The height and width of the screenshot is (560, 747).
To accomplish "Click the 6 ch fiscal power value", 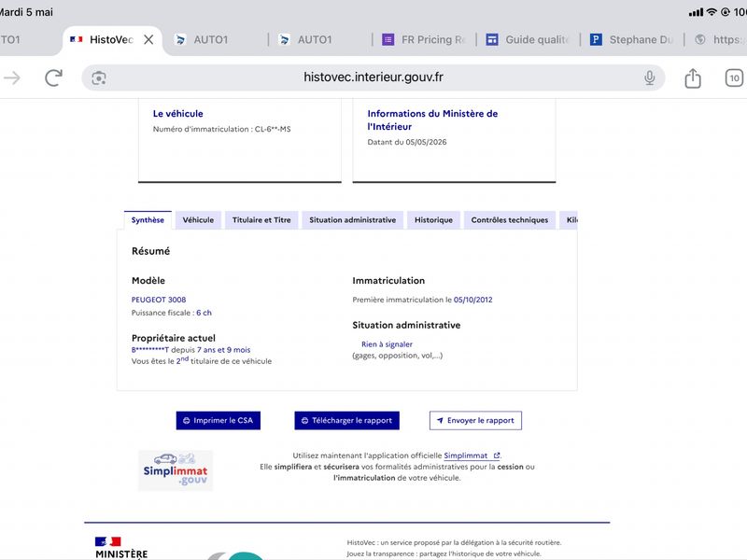I will coord(204,313).
